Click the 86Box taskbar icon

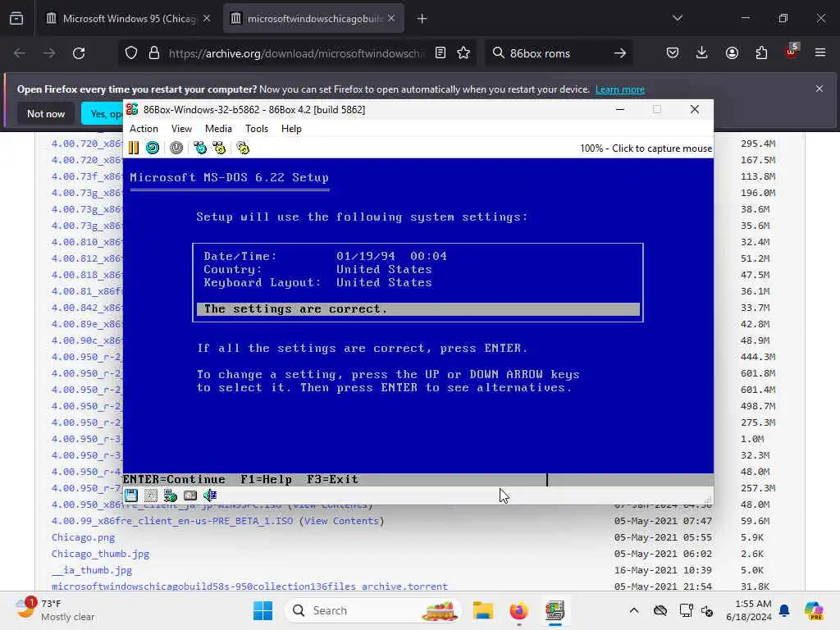click(555, 610)
